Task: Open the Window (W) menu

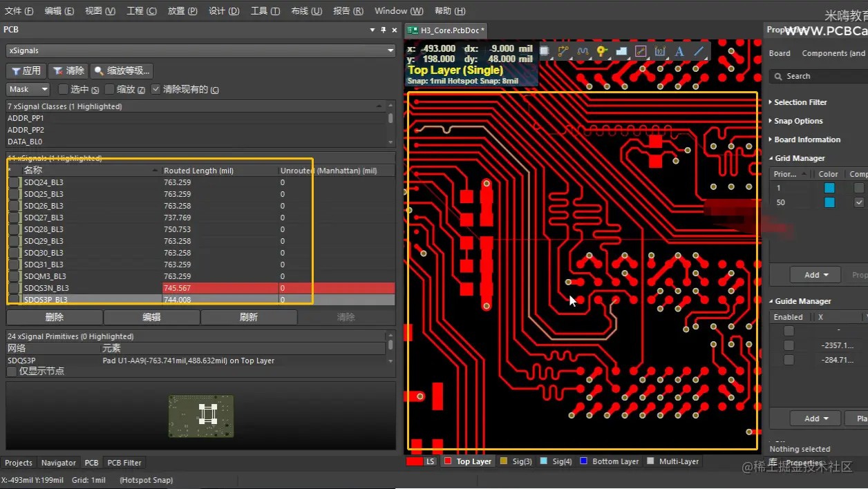Action: point(399,11)
